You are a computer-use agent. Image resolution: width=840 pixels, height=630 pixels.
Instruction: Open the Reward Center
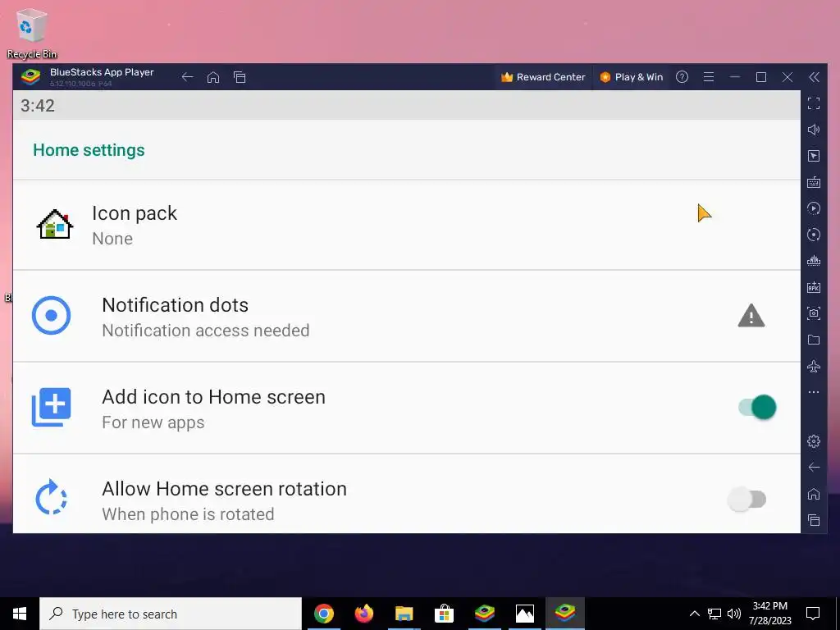543,77
